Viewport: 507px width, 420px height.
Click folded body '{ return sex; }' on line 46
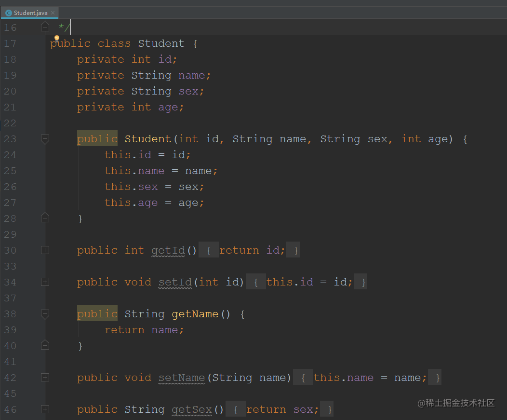pyautogui.click(x=280, y=409)
